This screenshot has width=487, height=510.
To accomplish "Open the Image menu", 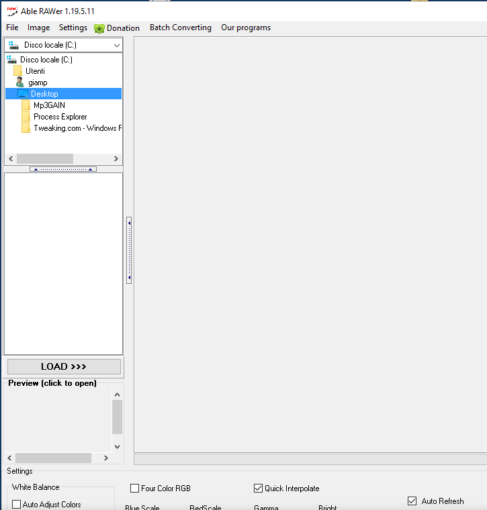I will (x=39, y=28).
